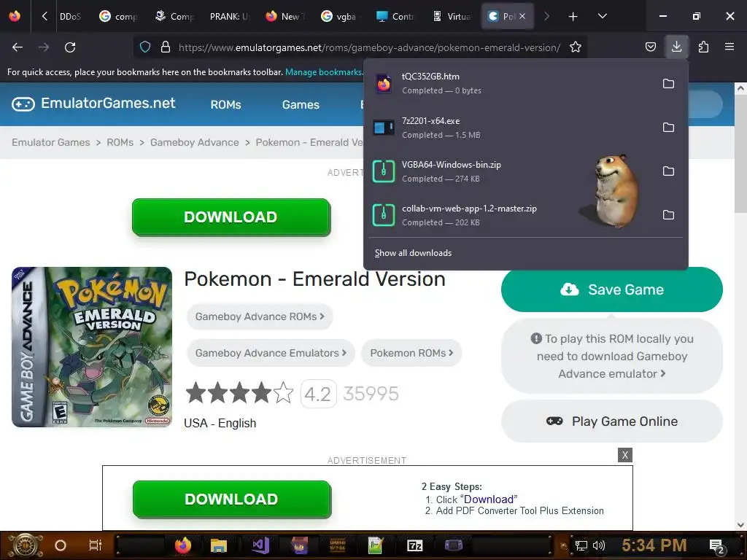Image resolution: width=747 pixels, height=560 pixels.
Task: Click the Firefox View icon
Action: pyautogui.click(x=15, y=16)
